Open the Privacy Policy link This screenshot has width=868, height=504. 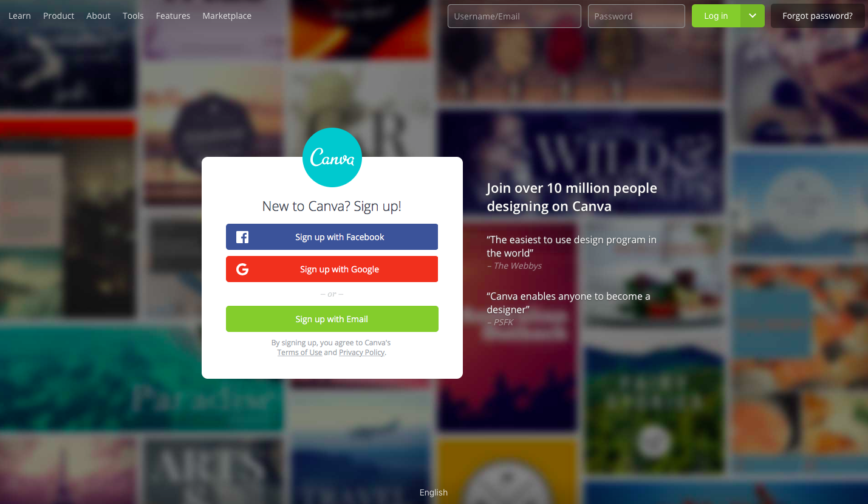[362, 353]
